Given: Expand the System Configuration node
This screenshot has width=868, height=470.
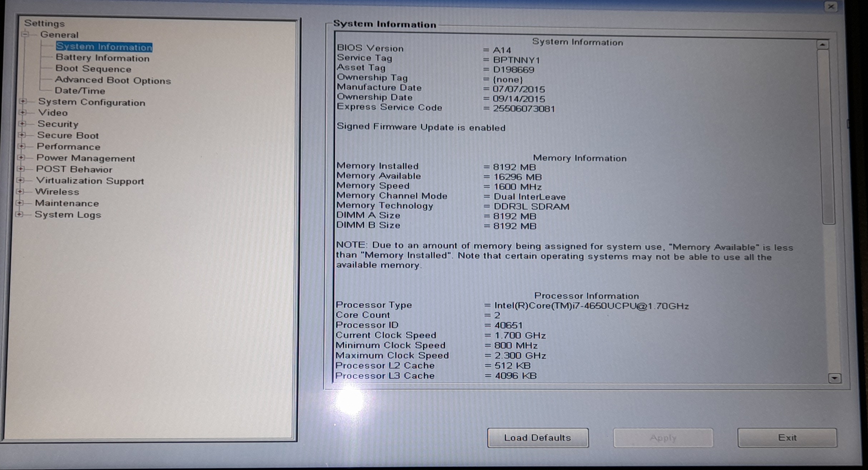Looking at the screenshot, I should coord(23,102).
